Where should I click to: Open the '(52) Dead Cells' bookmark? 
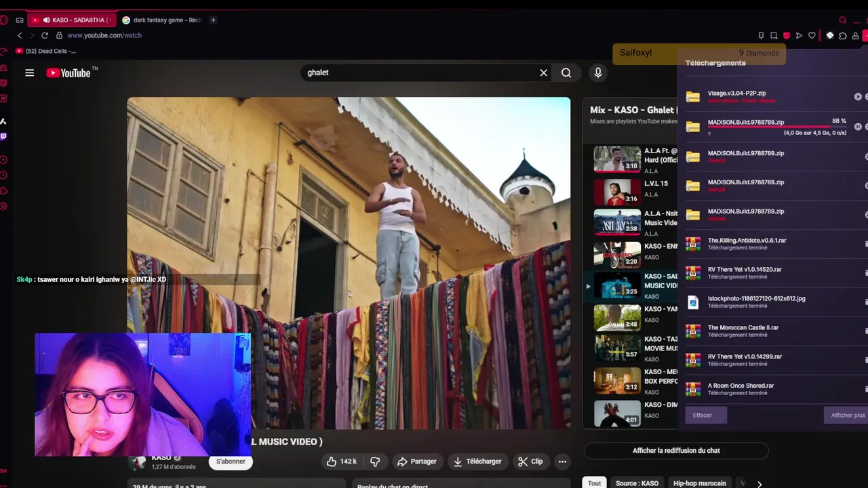point(45,51)
